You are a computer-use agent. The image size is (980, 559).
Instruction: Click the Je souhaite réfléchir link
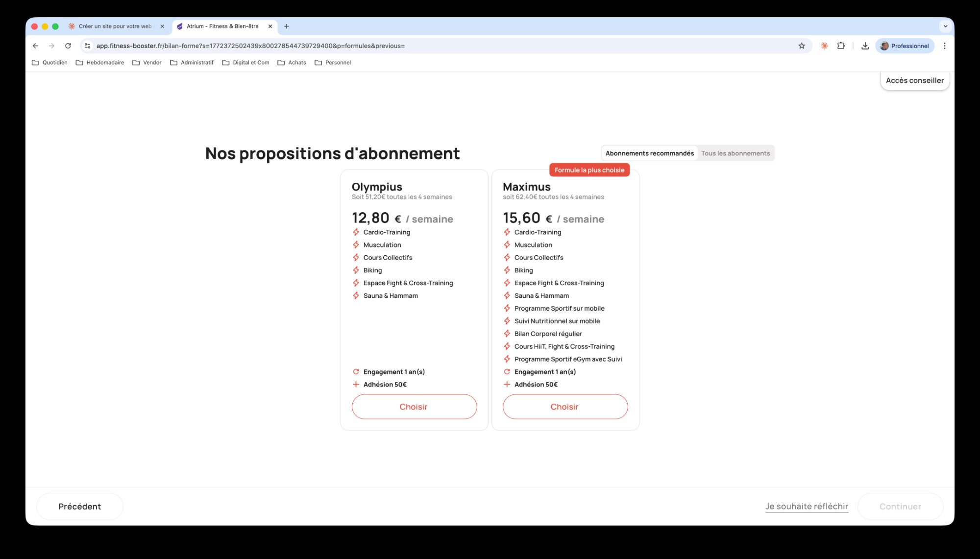(x=807, y=506)
